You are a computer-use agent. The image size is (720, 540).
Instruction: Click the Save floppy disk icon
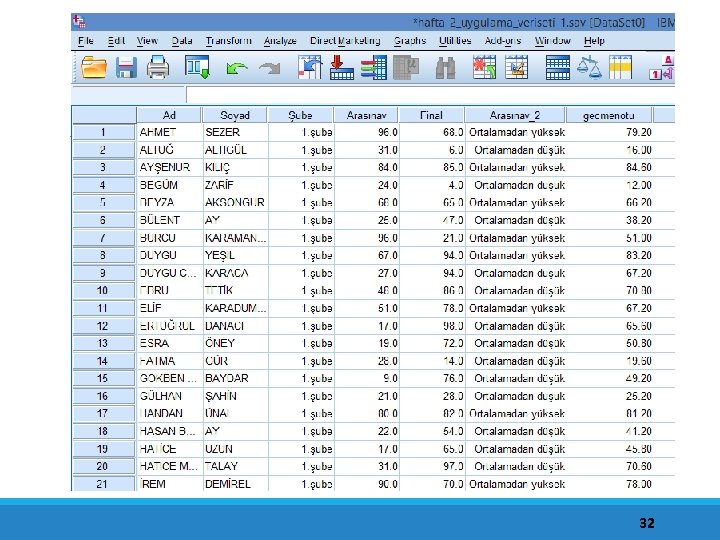(x=126, y=68)
